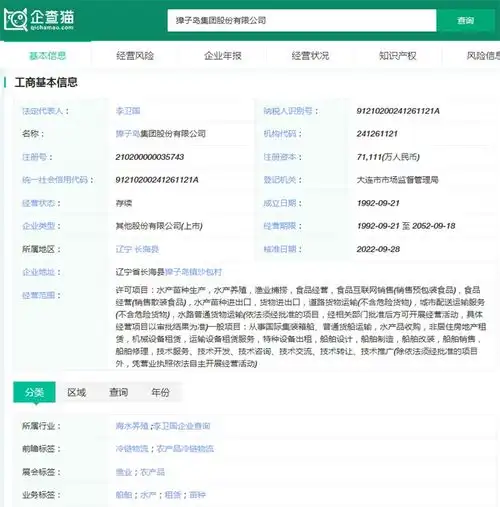Click approval date 2022-09-28
The height and width of the screenshot is (507, 500).
378,249
